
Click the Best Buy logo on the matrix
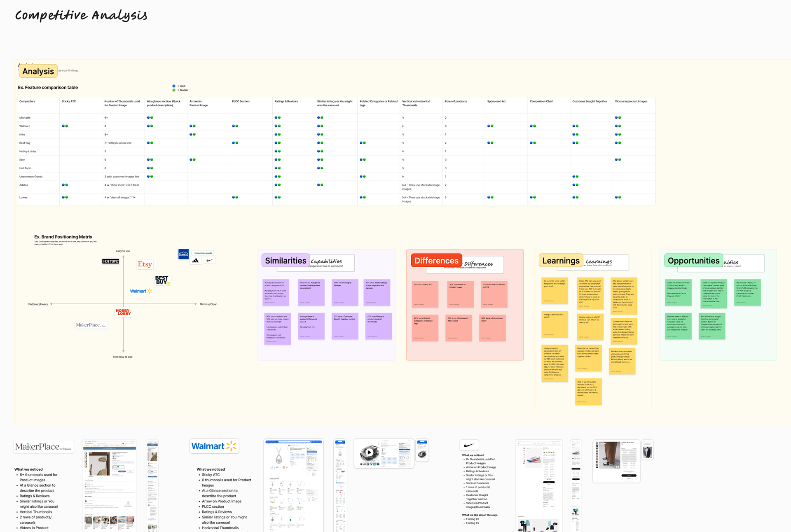click(x=162, y=280)
